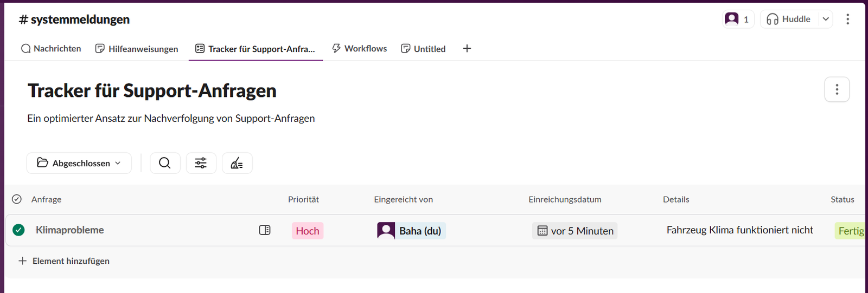868x293 pixels.
Task: Open the list search magnifier icon
Action: tap(165, 163)
